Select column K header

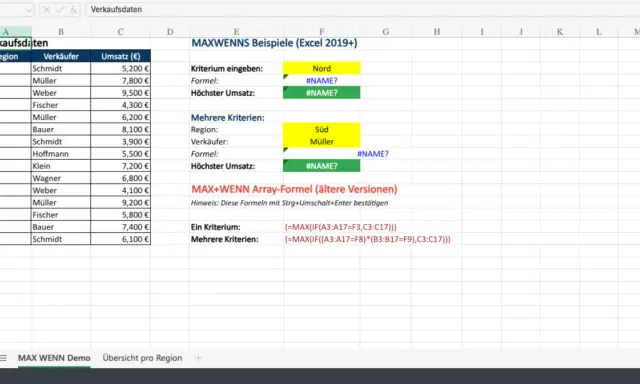pyautogui.click(x=560, y=32)
